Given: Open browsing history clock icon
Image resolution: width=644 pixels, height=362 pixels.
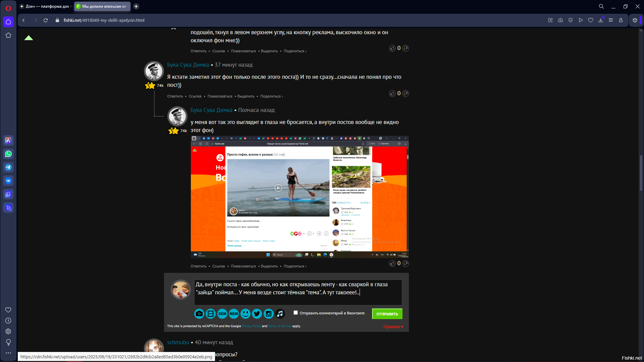Looking at the screenshot, I should tap(8, 321).
